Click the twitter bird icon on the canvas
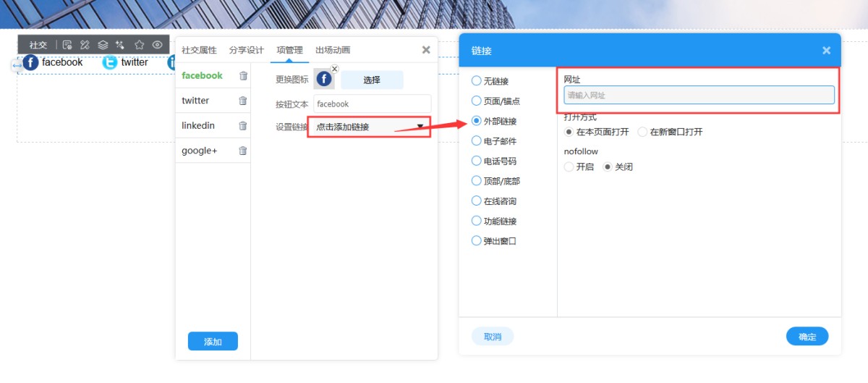868x383 pixels. (109, 62)
